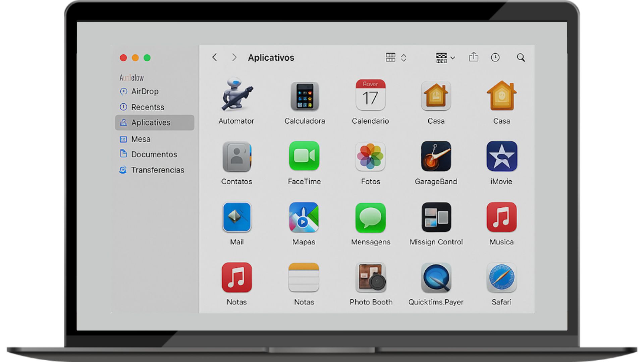
Task: Open the Mapas app icon
Action: 304,217
